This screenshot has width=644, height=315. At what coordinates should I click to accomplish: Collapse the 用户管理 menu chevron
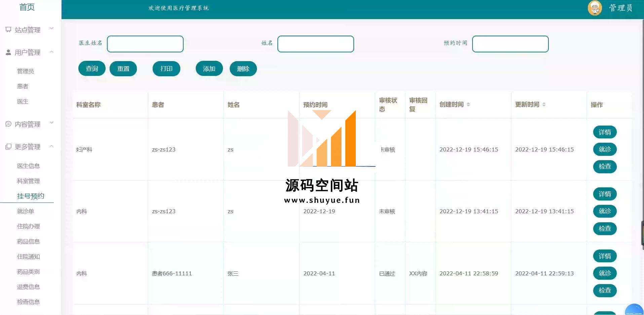(51, 51)
